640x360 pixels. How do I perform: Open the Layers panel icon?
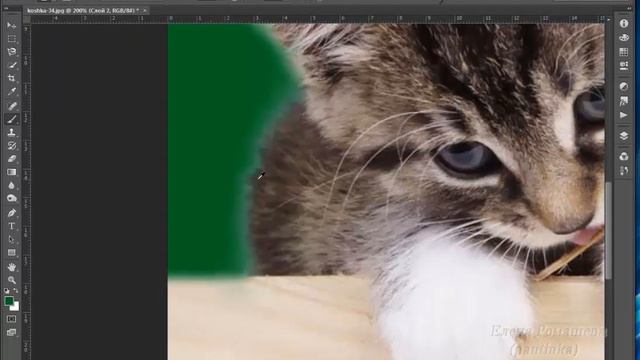pyautogui.click(x=624, y=136)
